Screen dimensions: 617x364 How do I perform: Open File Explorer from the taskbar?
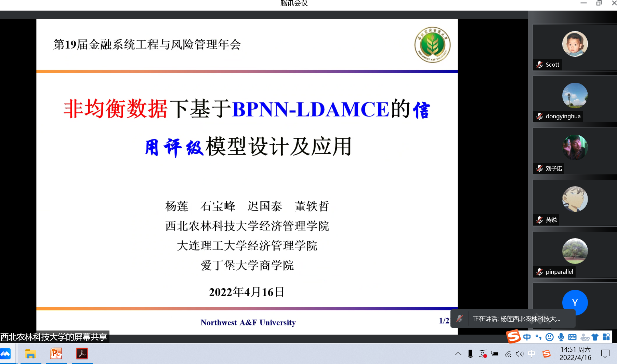31,354
